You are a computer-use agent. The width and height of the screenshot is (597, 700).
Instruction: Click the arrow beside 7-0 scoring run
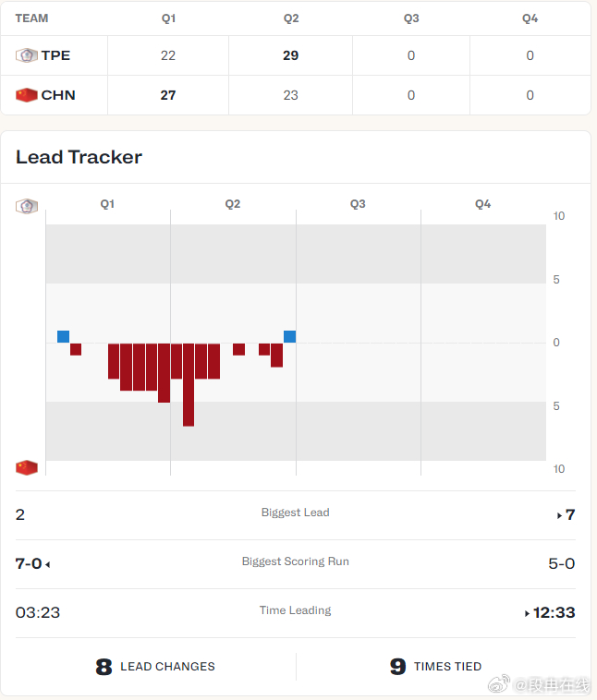pos(48,564)
